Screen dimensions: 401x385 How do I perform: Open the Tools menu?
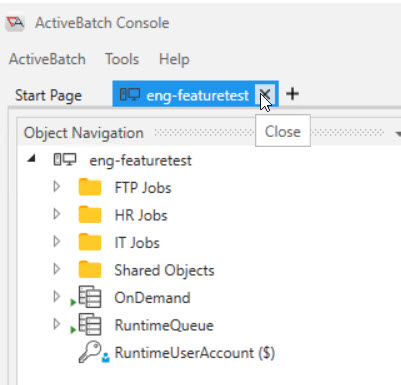tap(122, 59)
